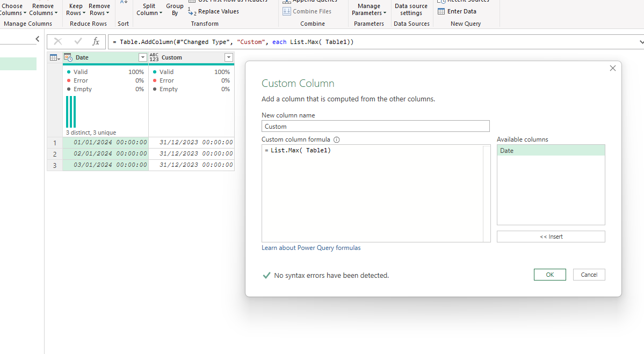Click the New column name field
Image resolution: width=644 pixels, height=354 pixels.
tap(375, 127)
